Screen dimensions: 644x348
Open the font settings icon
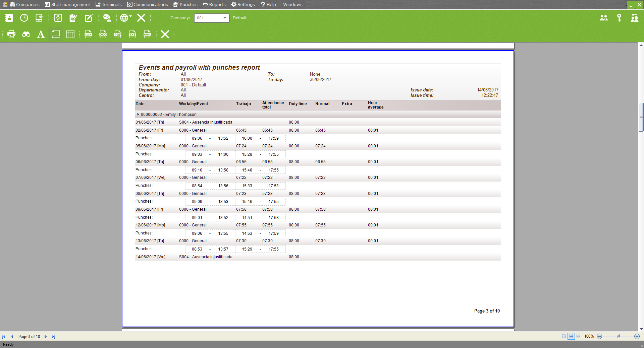click(x=41, y=34)
